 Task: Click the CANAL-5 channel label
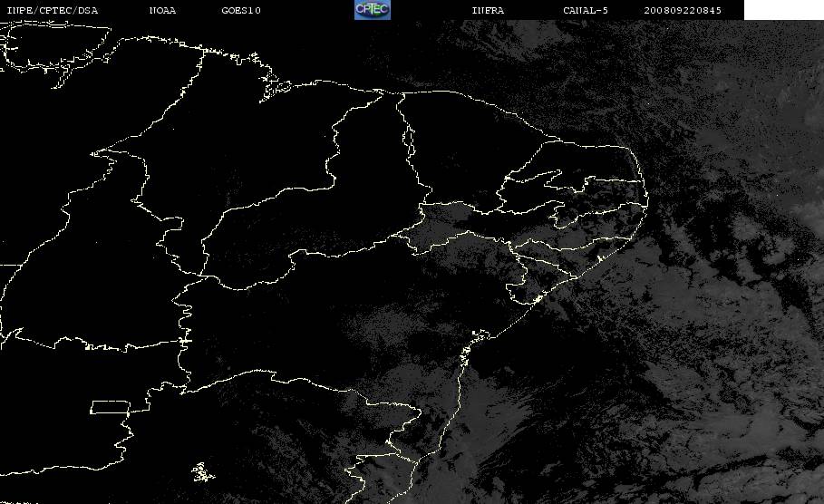586,11
